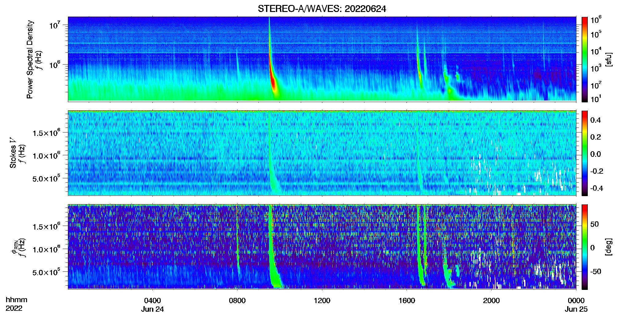Click the 10^6 frequency tick in top panel
This screenshot has width=644, height=332.
click(x=55, y=65)
